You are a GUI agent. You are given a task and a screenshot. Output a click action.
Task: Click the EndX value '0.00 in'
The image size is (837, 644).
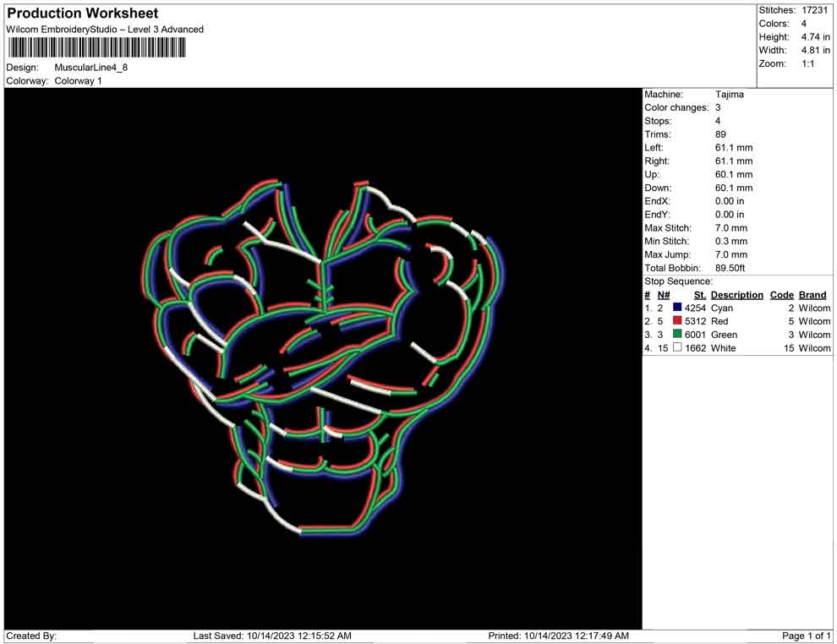click(730, 201)
